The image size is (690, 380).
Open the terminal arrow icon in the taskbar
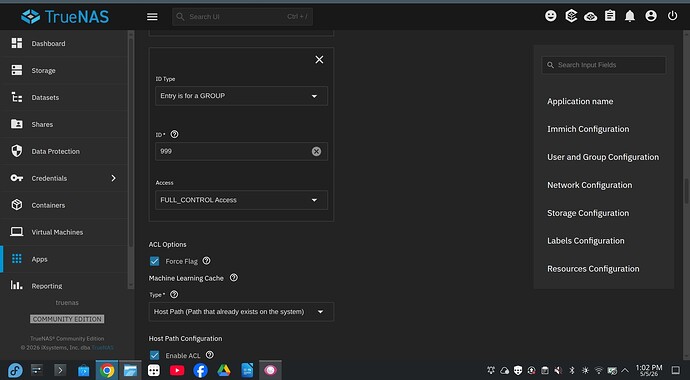[x=60, y=370]
